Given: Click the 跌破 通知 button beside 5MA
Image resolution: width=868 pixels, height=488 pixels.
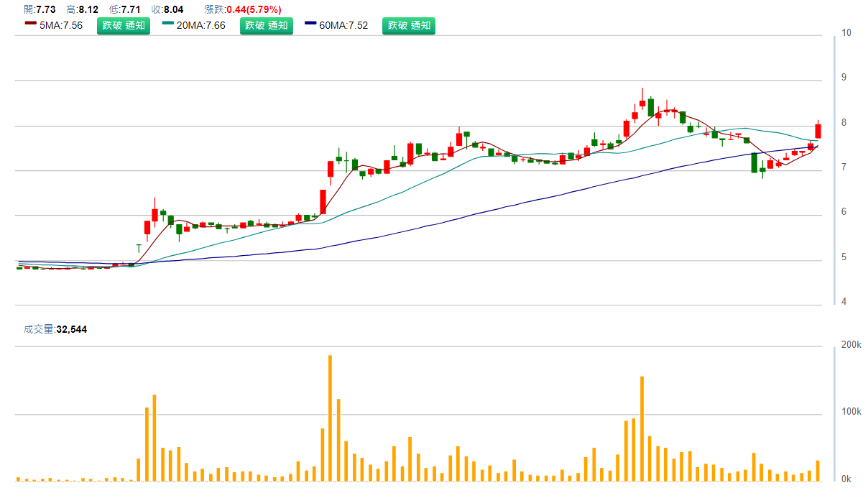Looking at the screenshot, I should point(124,26).
